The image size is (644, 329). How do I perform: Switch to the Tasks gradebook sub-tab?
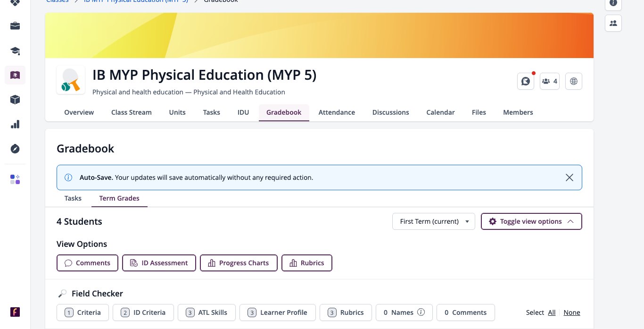coord(73,198)
